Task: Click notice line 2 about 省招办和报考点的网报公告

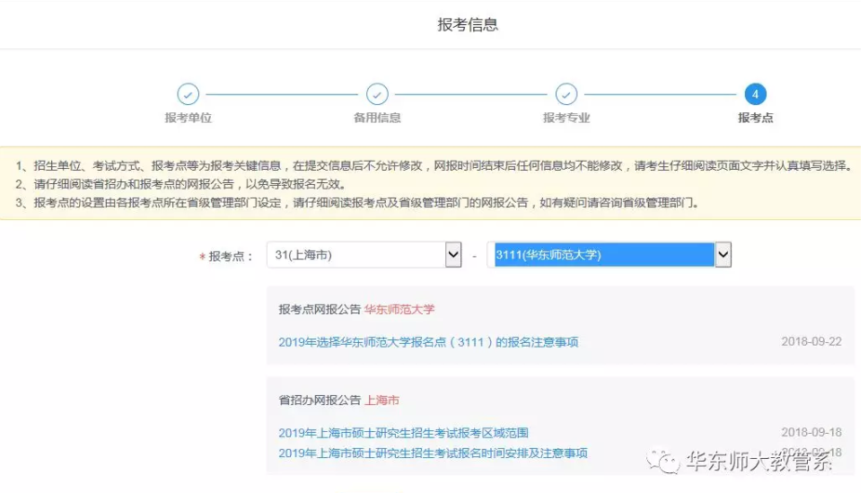Action: coord(181,184)
